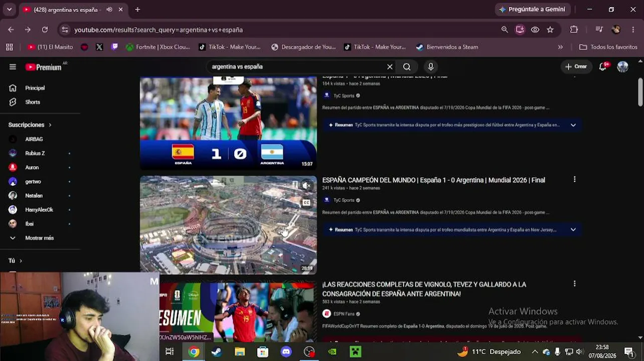644x361 pixels.
Task: Open LAS REACCIONES COMPLETAS DE VIGNOLO video title
Action: (x=424, y=289)
